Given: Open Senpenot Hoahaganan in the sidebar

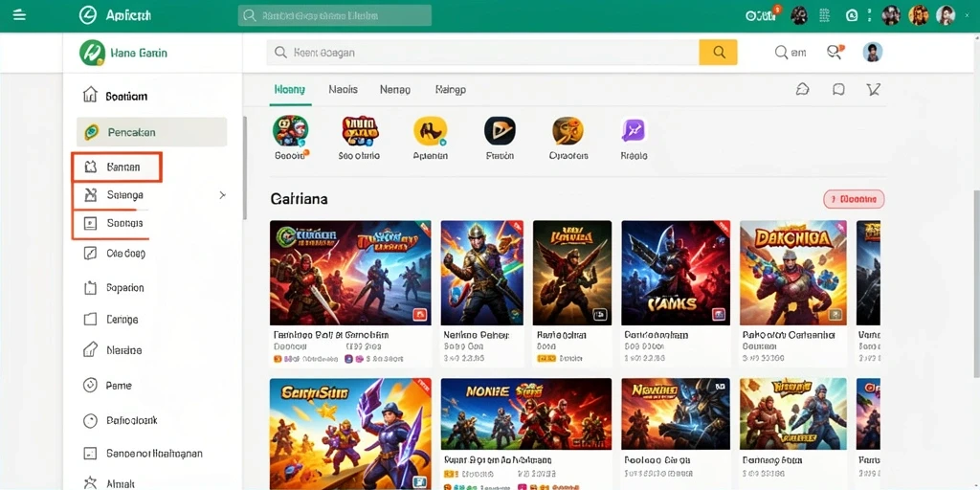Looking at the screenshot, I should (144, 453).
